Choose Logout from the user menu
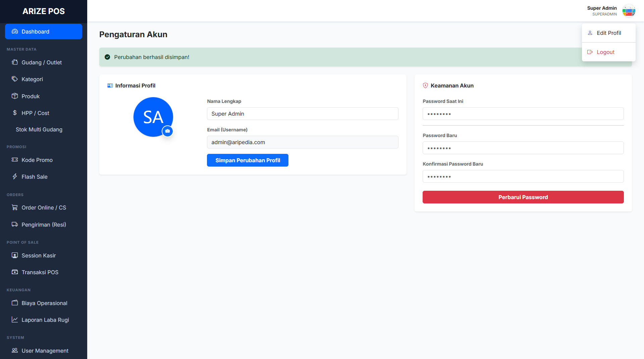The height and width of the screenshot is (359, 644). [x=605, y=52]
